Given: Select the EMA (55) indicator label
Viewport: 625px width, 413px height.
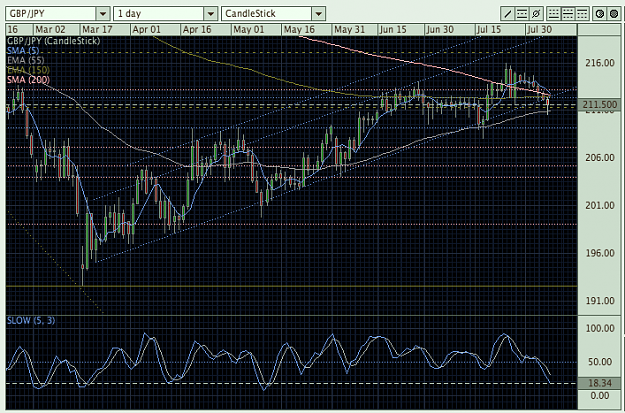Looking at the screenshot, I should pyautogui.click(x=26, y=61).
